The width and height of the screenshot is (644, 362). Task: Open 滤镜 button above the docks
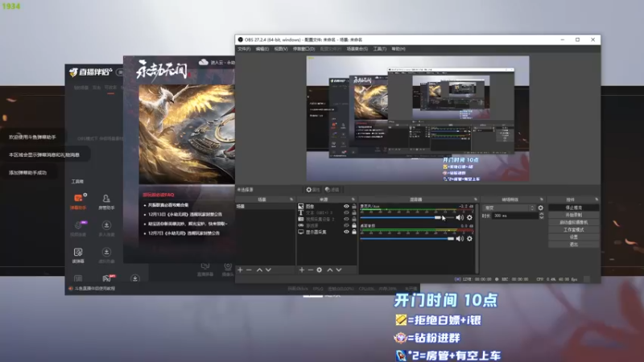click(x=332, y=190)
